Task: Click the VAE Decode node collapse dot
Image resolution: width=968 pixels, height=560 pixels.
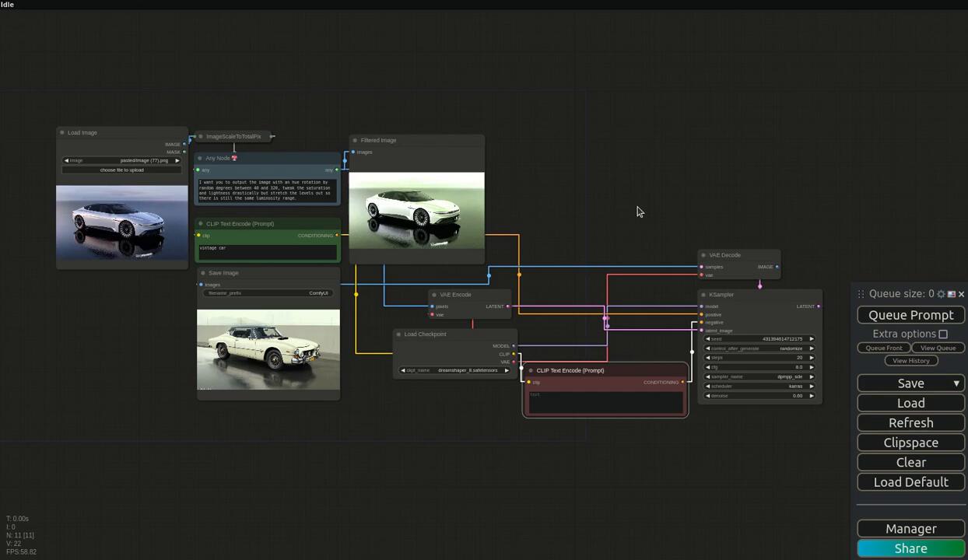Action: 703,255
